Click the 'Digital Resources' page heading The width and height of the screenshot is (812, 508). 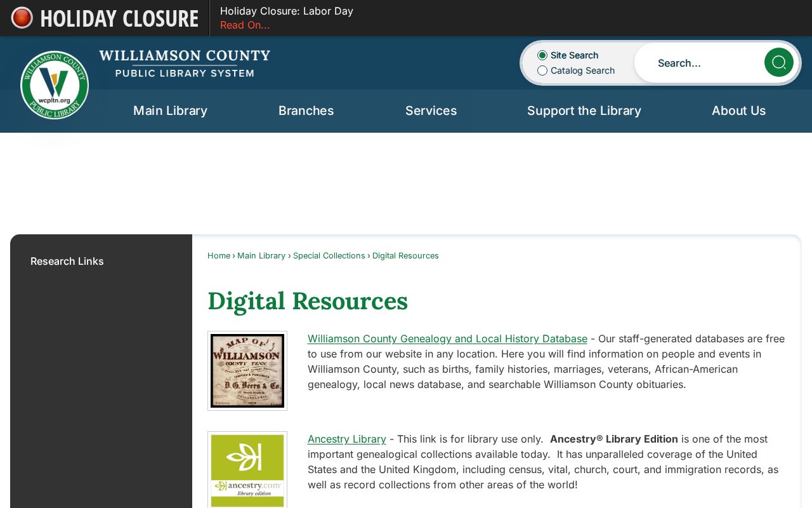[x=308, y=301]
